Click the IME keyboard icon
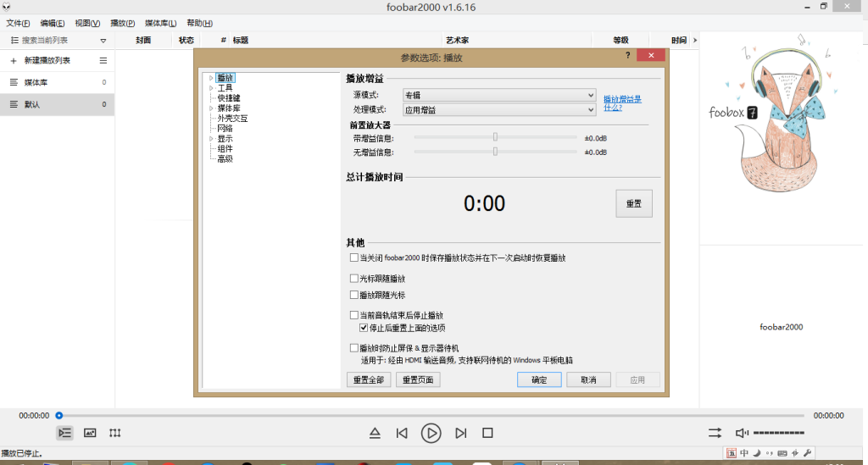The height and width of the screenshot is (465, 868). [782, 453]
